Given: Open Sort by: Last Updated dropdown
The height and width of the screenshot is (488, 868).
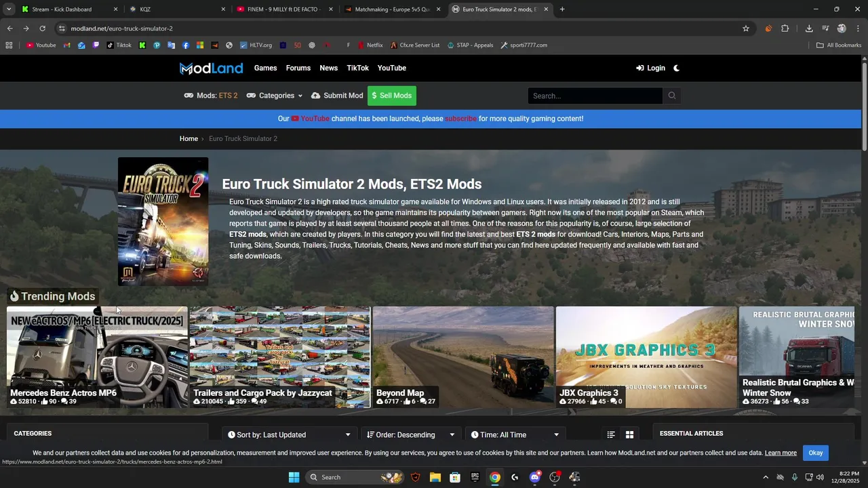Looking at the screenshot, I should pos(290,435).
